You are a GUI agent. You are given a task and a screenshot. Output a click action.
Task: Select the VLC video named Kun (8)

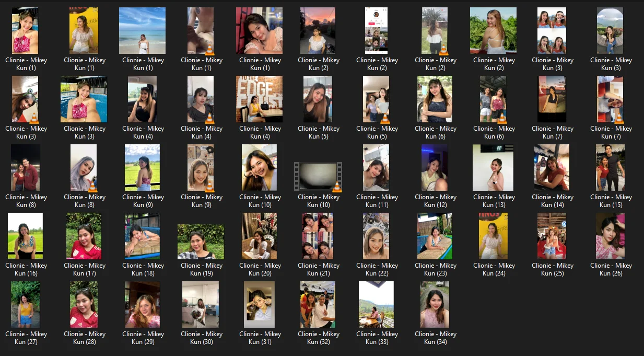(84, 168)
